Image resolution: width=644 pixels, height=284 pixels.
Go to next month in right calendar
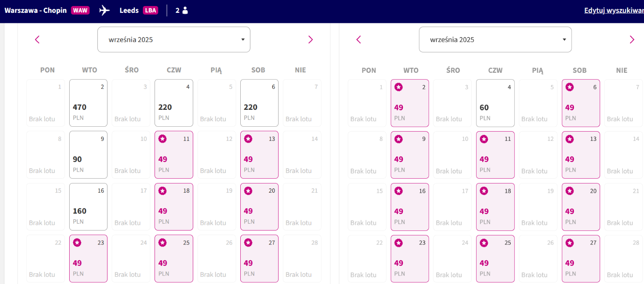pos(632,39)
